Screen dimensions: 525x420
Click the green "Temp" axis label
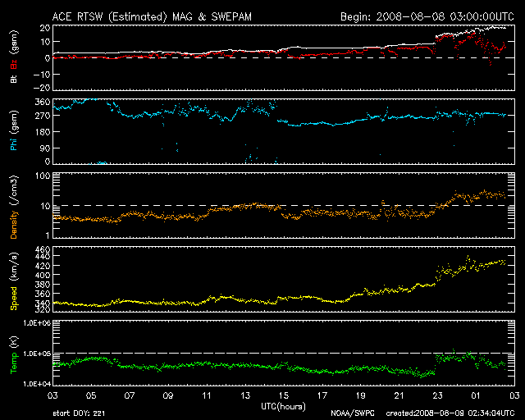pyautogui.click(x=14, y=363)
